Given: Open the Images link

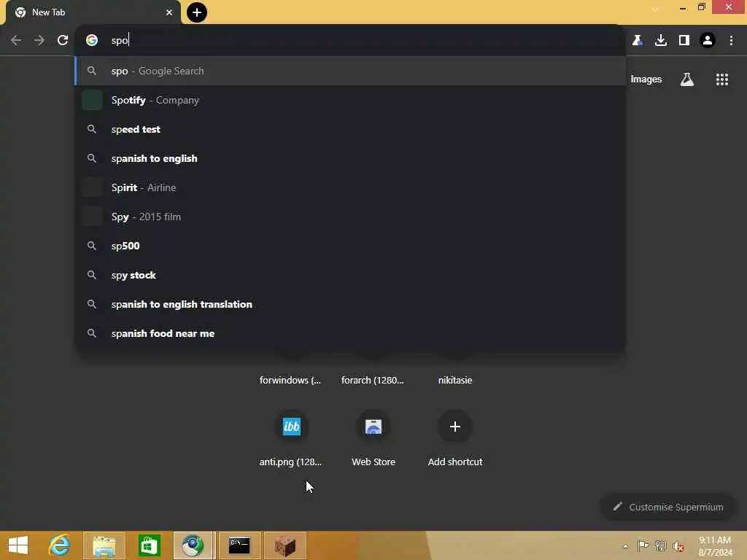Looking at the screenshot, I should pyautogui.click(x=646, y=79).
